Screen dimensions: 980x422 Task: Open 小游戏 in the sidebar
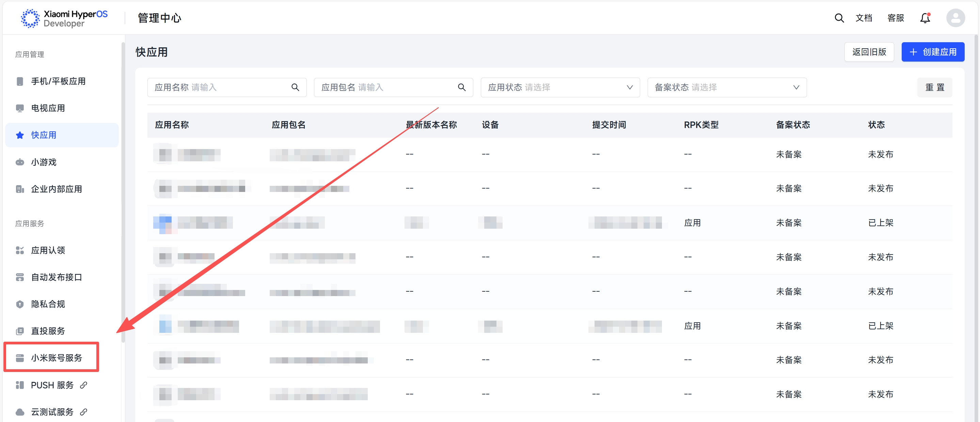coord(44,162)
